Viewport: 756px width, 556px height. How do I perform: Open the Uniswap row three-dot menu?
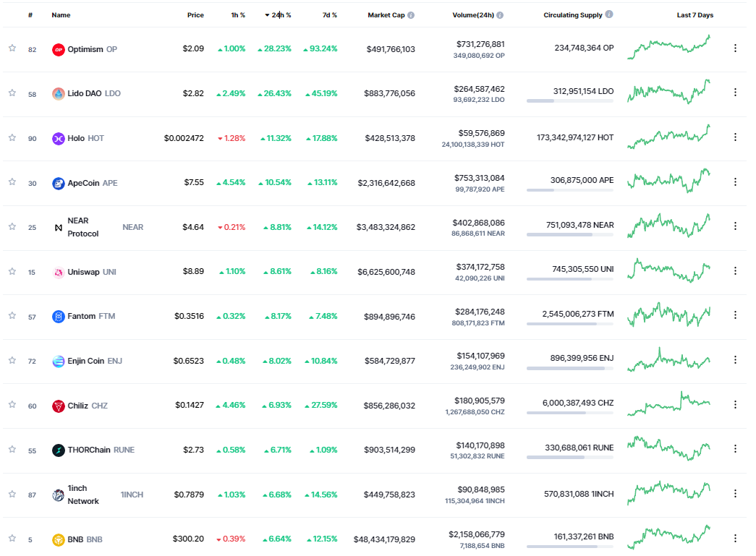[x=735, y=271]
